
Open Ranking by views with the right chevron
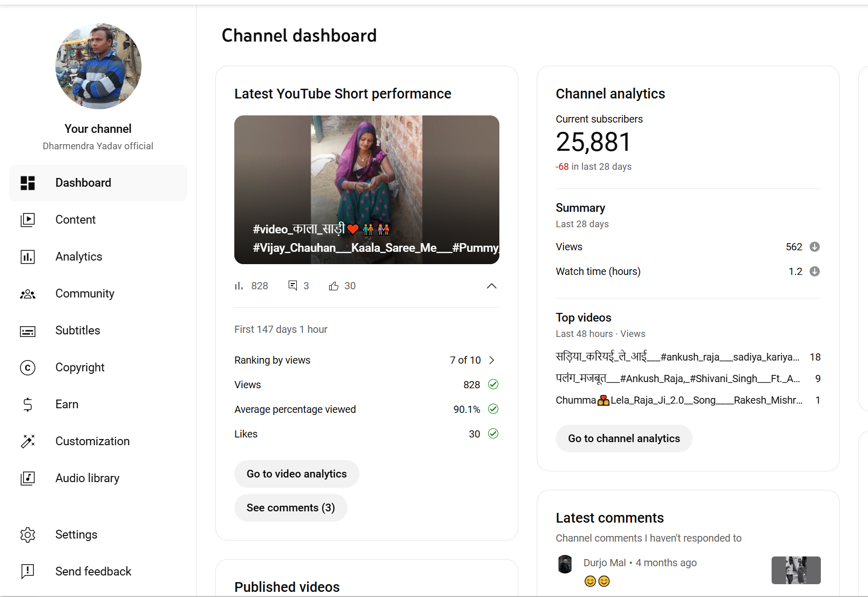click(x=492, y=360)
